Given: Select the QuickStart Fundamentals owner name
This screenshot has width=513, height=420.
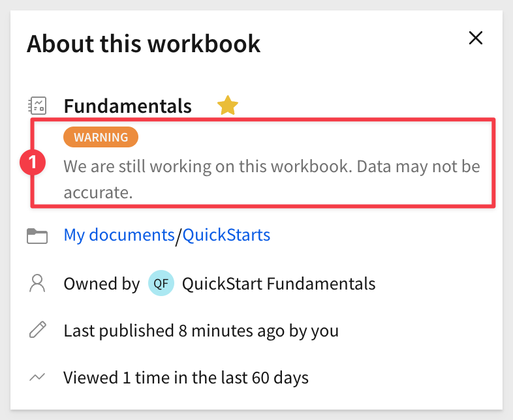Looking at the screenshot, I should [x=279, y=284].
